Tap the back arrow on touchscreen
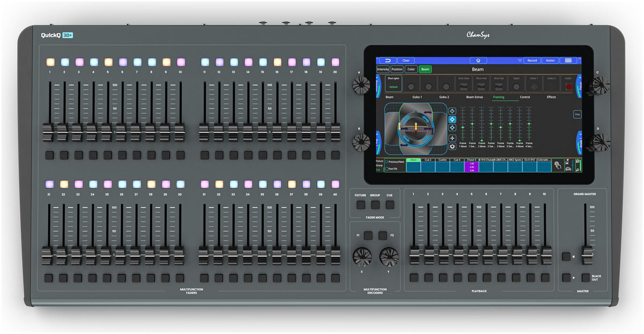This screenshot has height=334, width=644. coord(388,61)
